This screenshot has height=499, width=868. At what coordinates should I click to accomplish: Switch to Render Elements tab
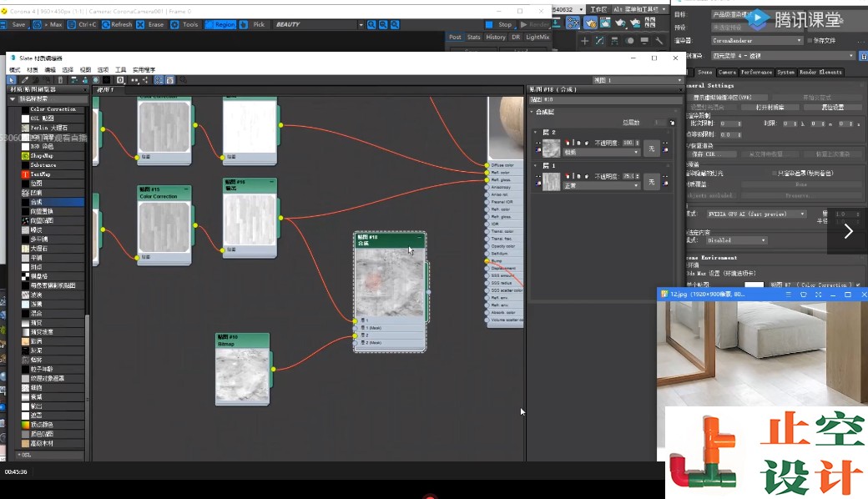(820, 73)
